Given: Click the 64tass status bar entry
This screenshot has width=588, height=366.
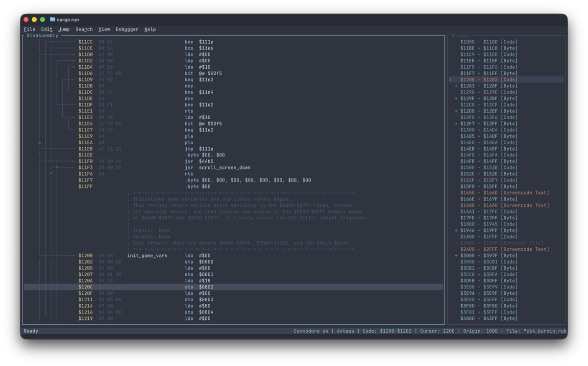Looking at the screenshot, I should click(345, 331).
